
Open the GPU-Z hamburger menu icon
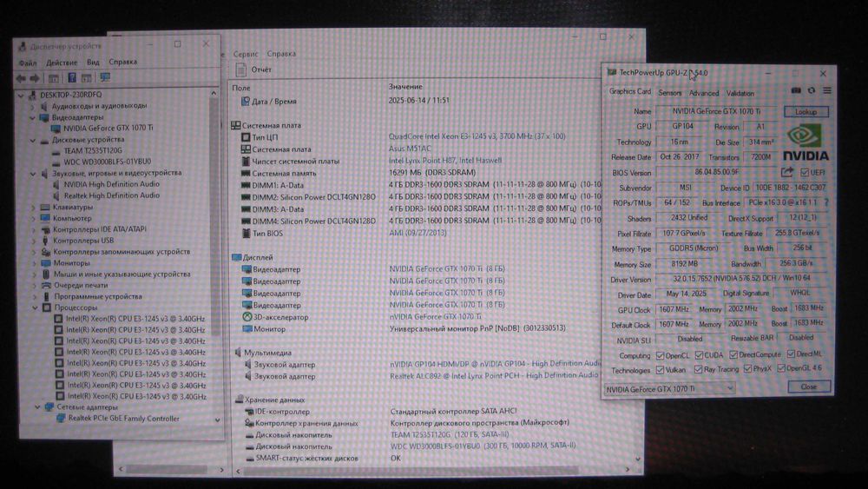827,91
